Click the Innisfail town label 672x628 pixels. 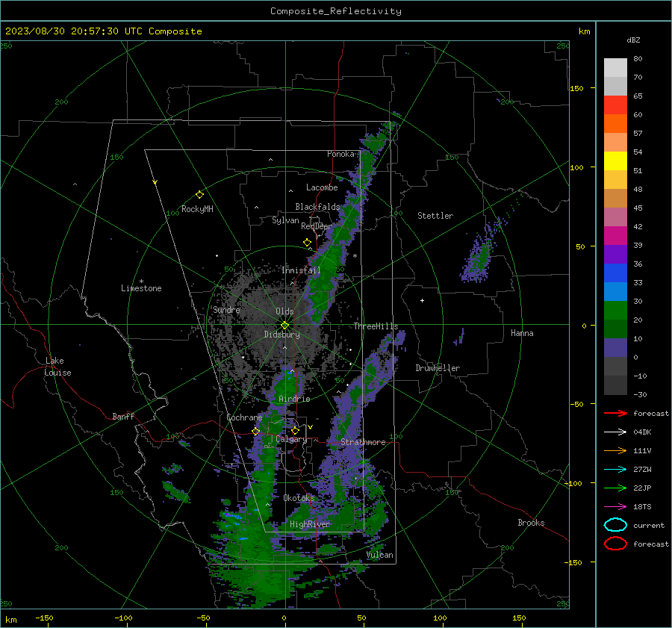(301, 270)
